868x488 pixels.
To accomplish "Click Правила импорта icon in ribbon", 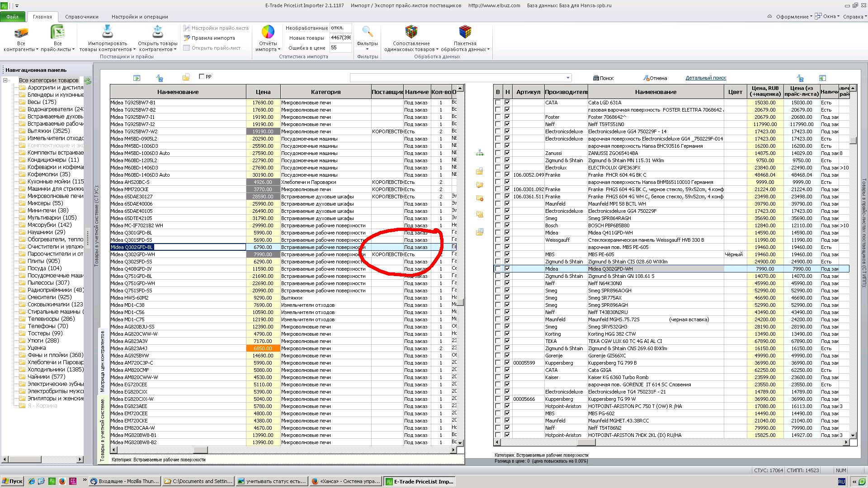I will pos(186,38).
